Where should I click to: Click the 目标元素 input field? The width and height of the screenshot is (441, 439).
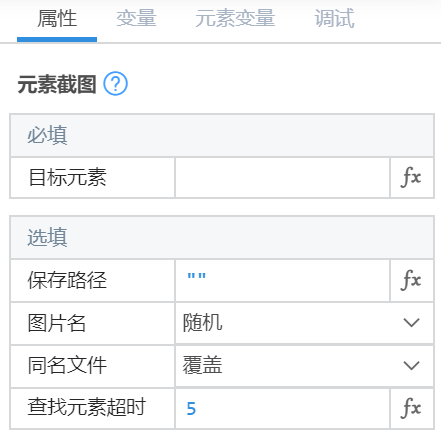282,178
